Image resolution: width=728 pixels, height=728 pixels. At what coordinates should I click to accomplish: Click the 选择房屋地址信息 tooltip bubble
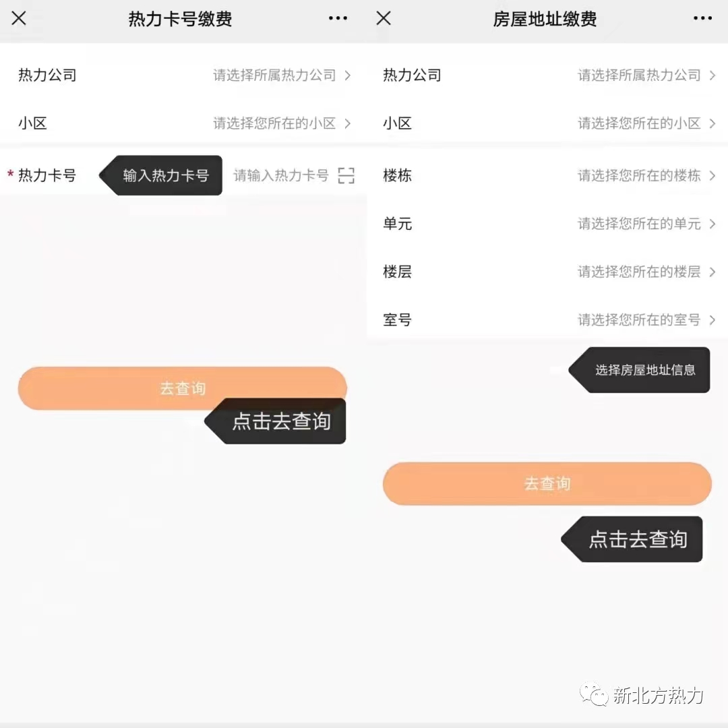[x=644, y=369]
